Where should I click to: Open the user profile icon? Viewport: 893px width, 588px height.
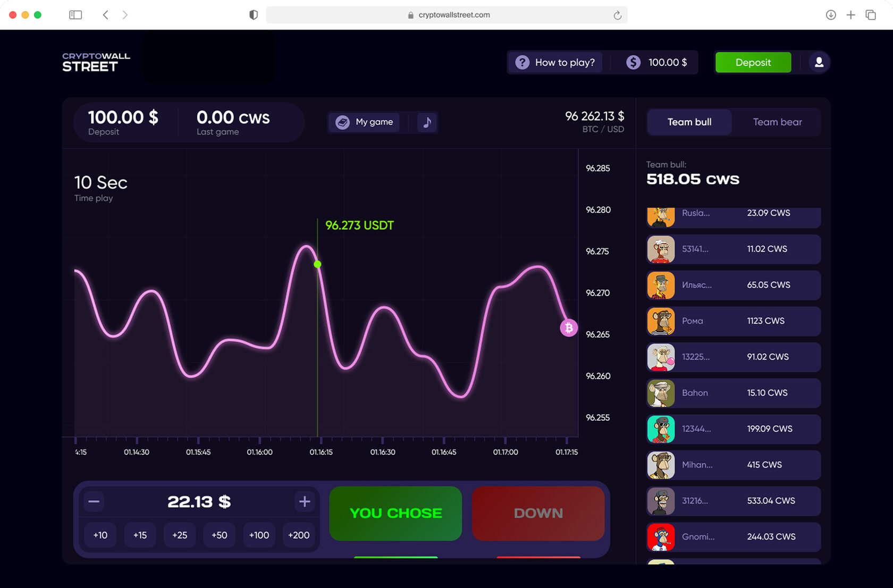coord(819,62)
